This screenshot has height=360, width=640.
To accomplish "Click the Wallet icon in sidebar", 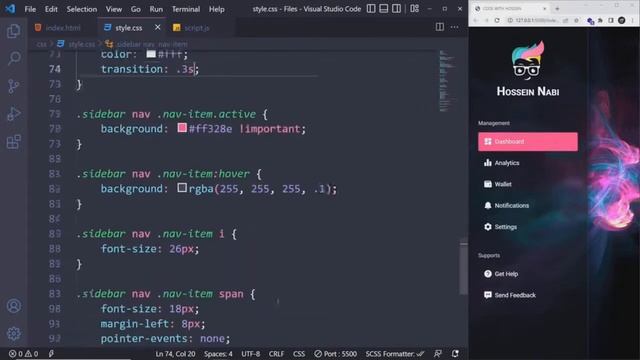I will pyautogui.click(x=488, y=184).
